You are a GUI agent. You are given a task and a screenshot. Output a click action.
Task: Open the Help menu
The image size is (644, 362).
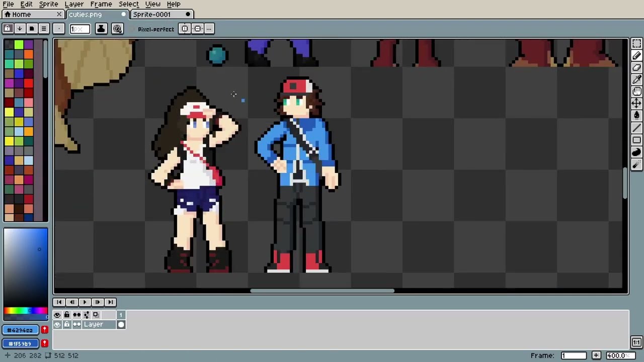pyautogui.click(x=173, y=4)
